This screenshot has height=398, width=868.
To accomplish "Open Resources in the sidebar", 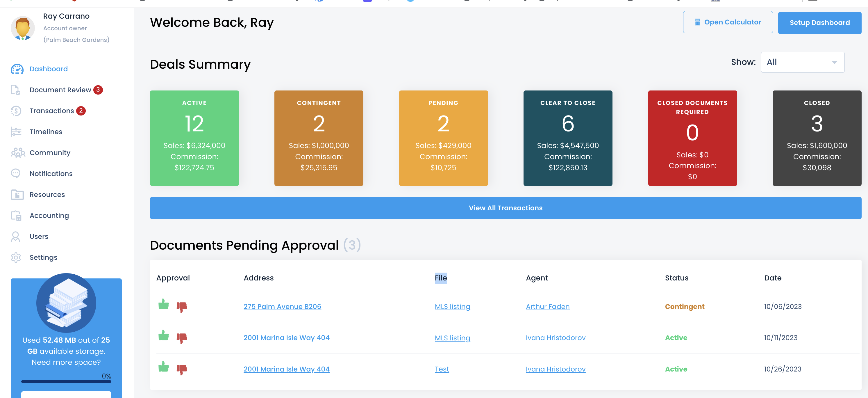I will (x=47, y=195).
